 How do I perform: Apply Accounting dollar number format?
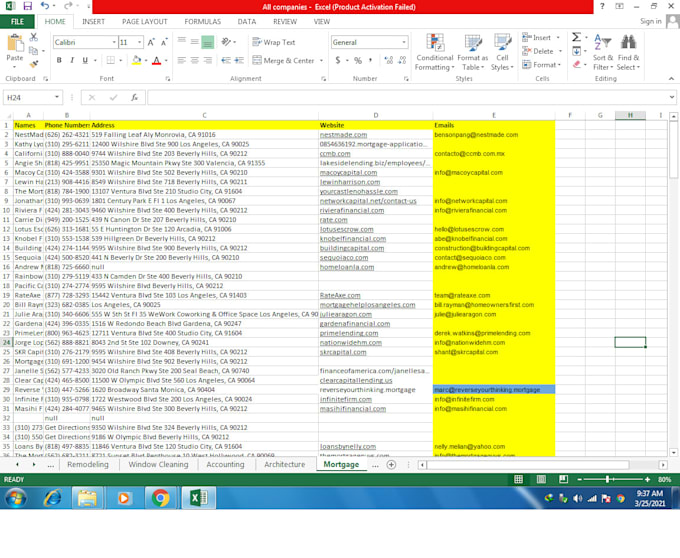[x=338, y=60]
